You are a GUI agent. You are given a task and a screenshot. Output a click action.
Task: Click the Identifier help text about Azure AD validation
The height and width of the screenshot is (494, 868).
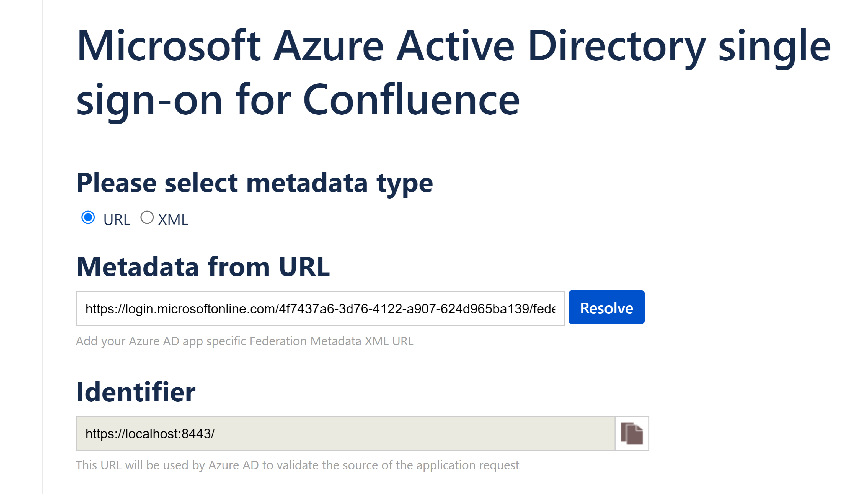click(x=297, y=465)
